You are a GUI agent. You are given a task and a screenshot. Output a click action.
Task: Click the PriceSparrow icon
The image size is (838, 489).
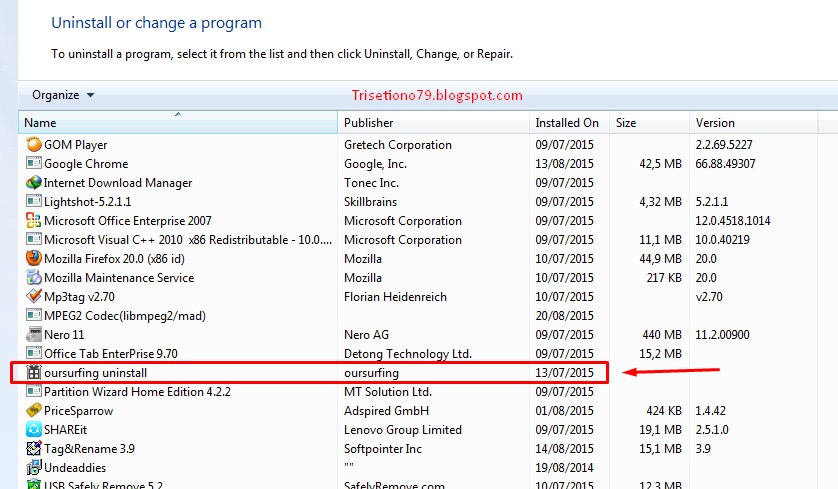click(x=34, y=410)
